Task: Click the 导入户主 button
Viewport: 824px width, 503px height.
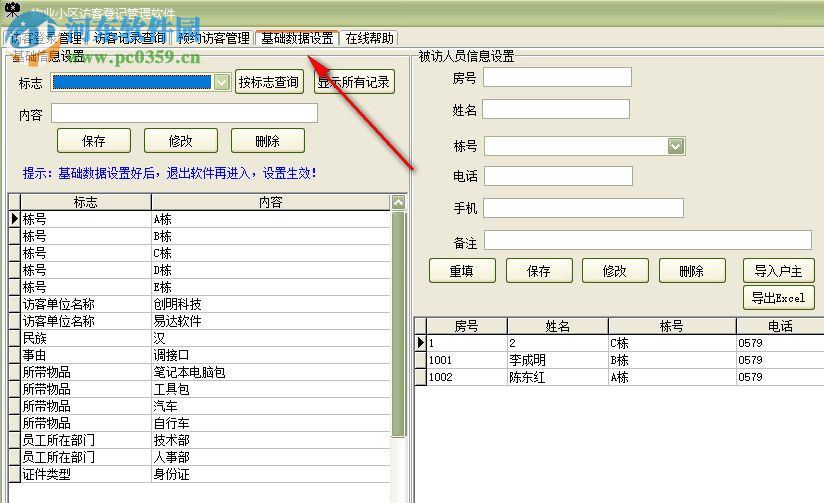Action: point(778,271)
